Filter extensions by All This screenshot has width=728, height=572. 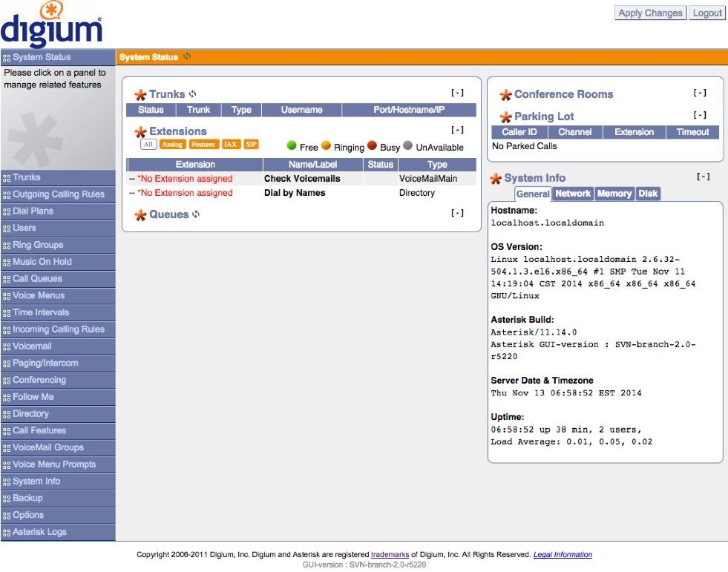point(148,145)
